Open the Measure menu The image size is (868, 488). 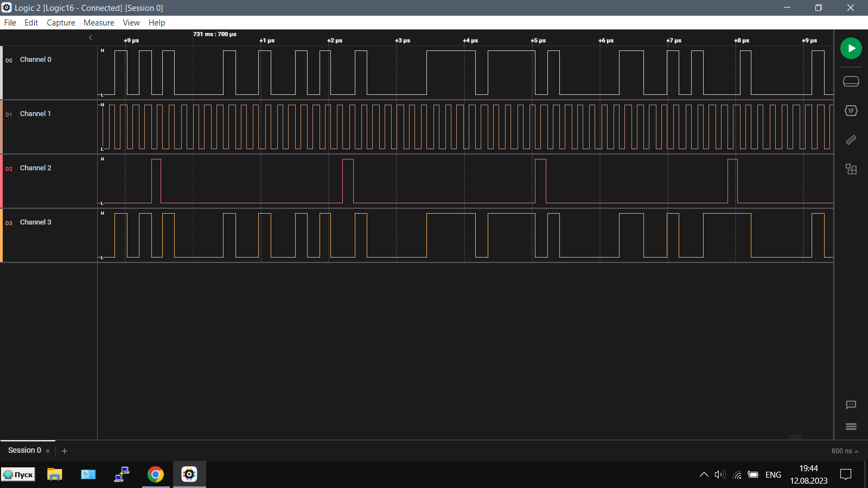coord(99,23)
